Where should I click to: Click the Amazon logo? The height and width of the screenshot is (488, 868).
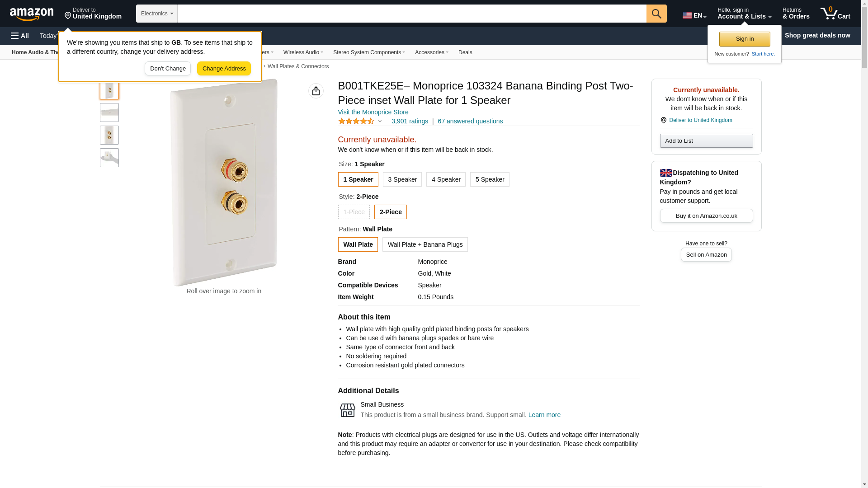click(32, 14)
